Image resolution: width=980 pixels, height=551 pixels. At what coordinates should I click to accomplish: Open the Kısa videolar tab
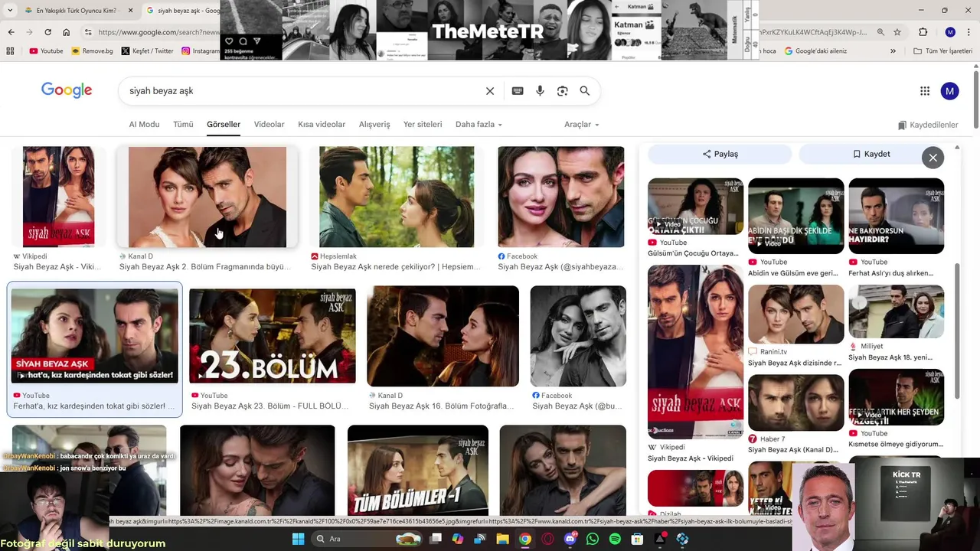pos(322,124)
